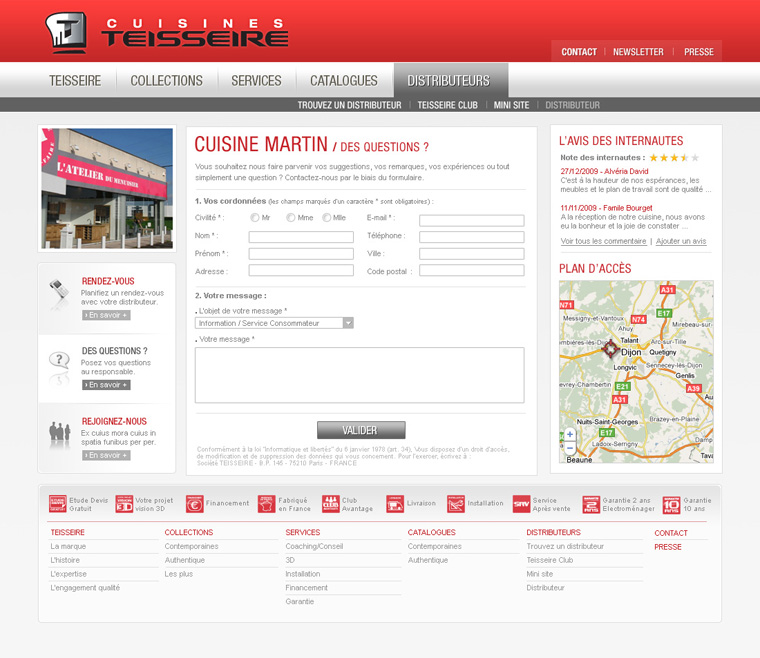The height and width of the screenshot is (658, 760).
Task: Open the Services main menu
Action: tap(256, 80)
